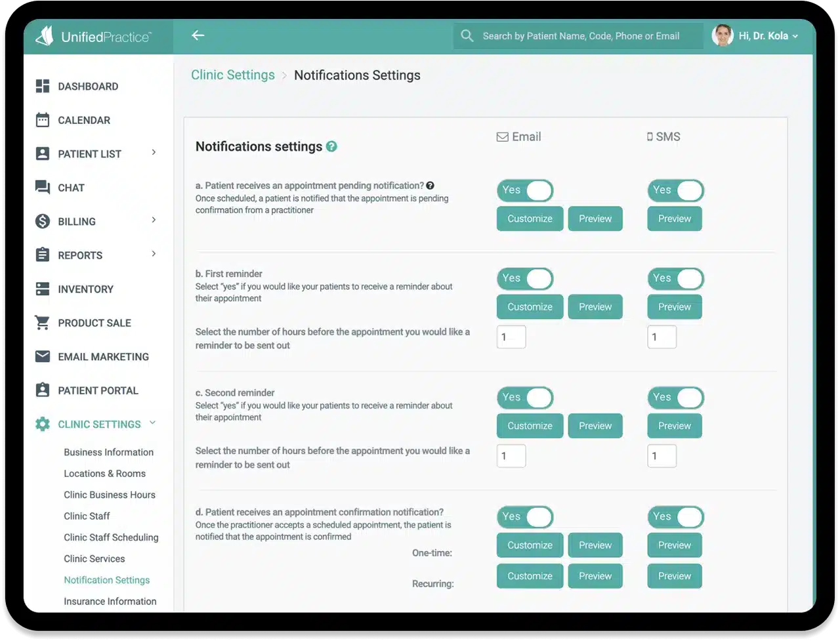
Task: Expand the Billing submenu chevron
Action: 154,220
